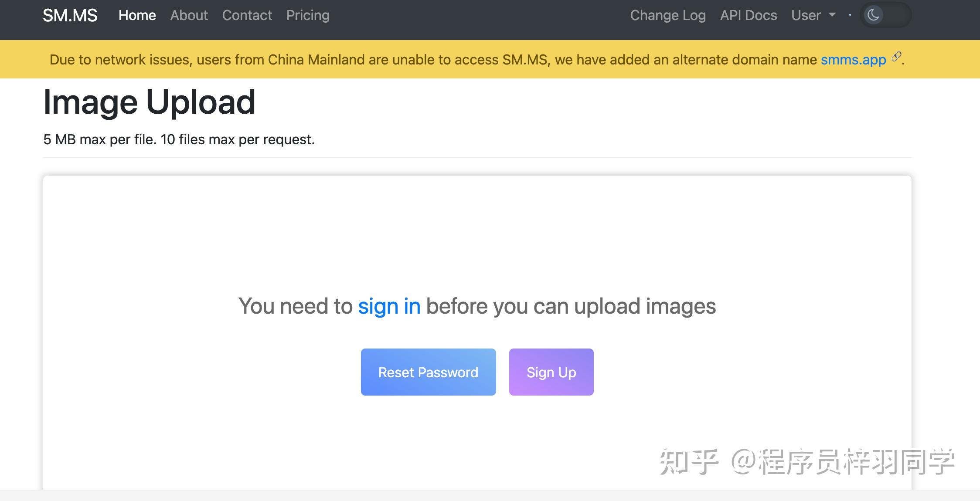Navigate to the Contact page
Image resolution: width=980 pixels, height=501 pixels.
[x=247, y=15]
